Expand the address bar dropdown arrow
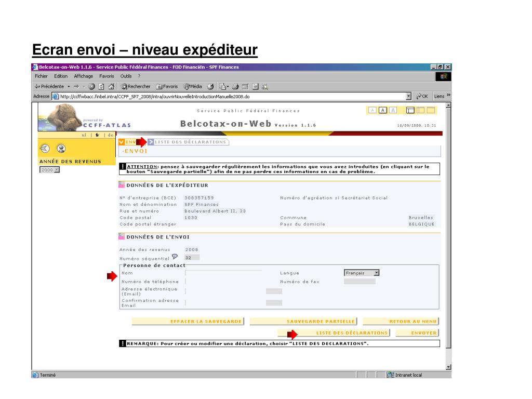Viewport: 532px width, 399px height. 408,96
